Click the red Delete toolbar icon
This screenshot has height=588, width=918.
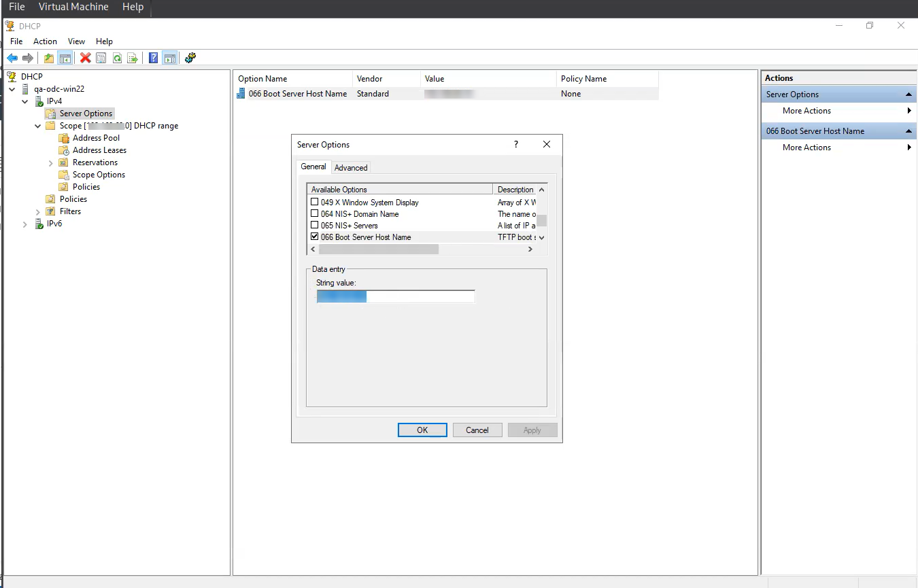pos(85,58)
